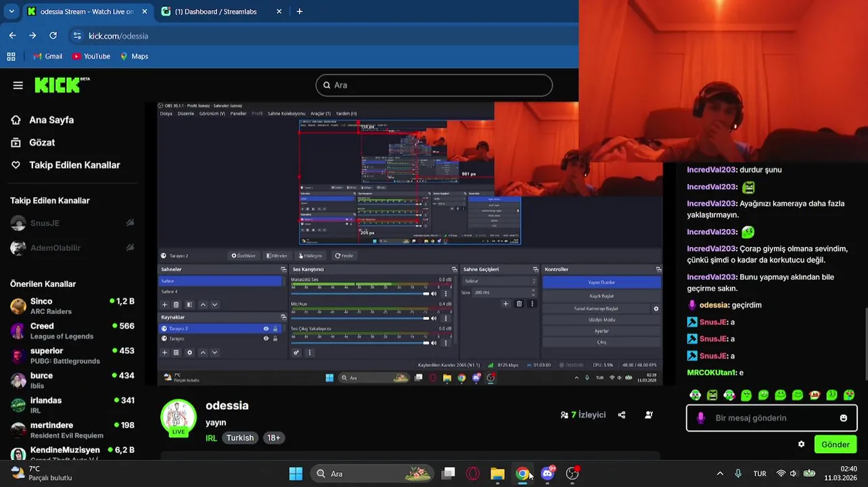Open Opera from the taskbar

(473, 473)
